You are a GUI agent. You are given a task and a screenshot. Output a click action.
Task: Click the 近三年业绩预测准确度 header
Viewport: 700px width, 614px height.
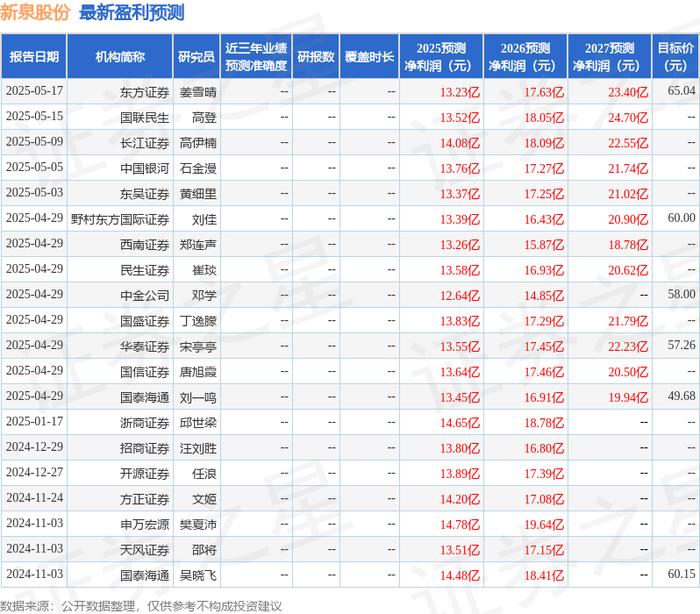(256, 57)
